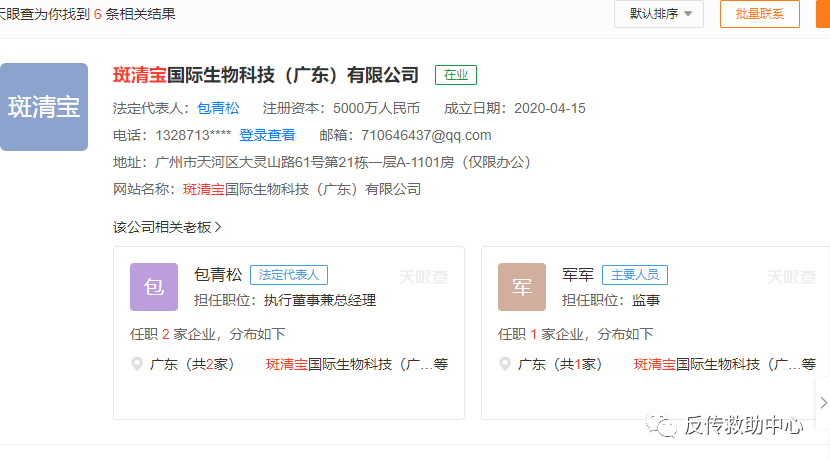Select 任职 2 家企业 text
Image resolution: width=830 pixels, height=461 pixels.
pyautogui.click(x=173, y=334)
